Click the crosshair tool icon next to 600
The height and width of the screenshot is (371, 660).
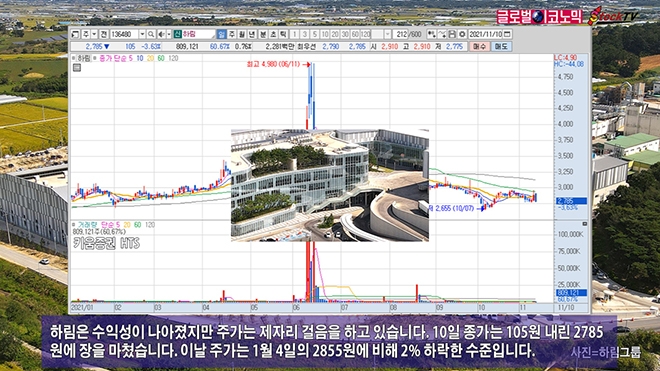(431, 34)
